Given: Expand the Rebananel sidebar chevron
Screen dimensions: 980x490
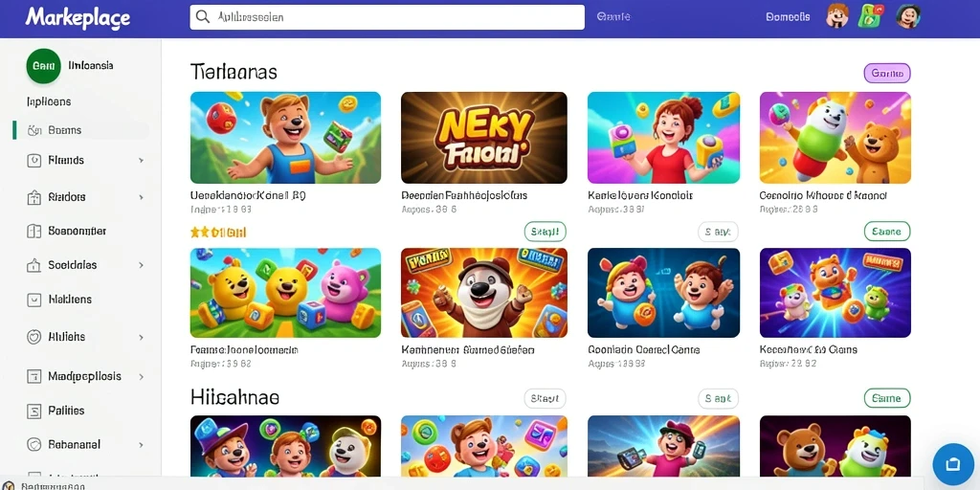Looking at the screenshot, I should tap(142, 445).
